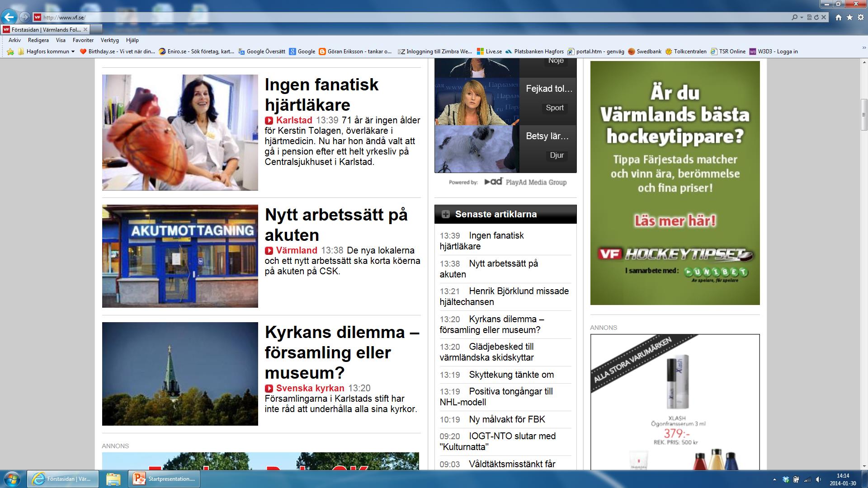Open the Eniro.se favorite
Screen dimensions: 868x488
[x=197, y=52]
